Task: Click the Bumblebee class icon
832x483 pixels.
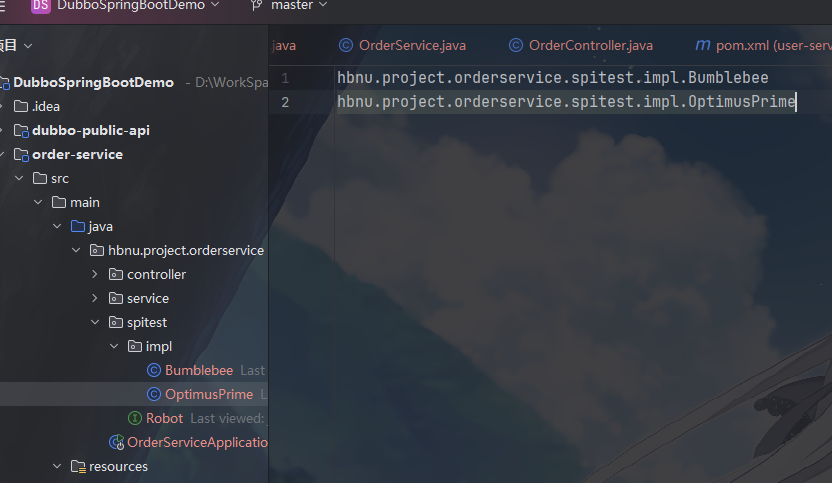Action: point(154,370)
